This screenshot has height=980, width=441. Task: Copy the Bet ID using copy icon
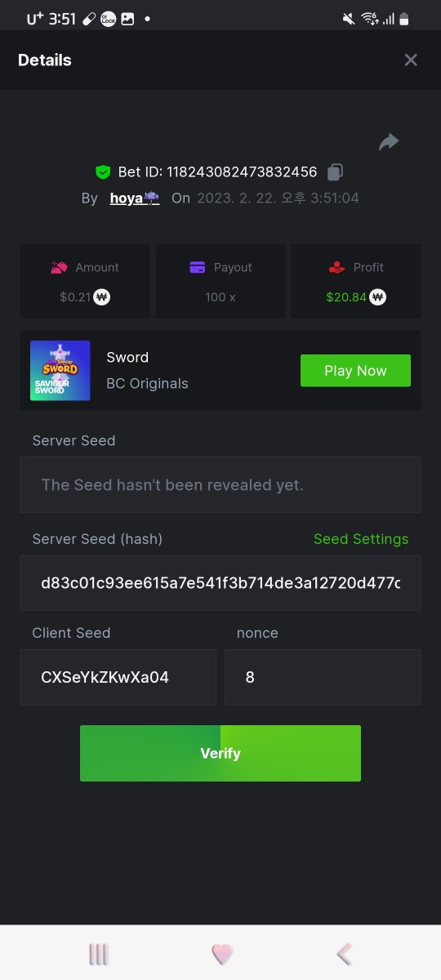click(x=335, y=171)
